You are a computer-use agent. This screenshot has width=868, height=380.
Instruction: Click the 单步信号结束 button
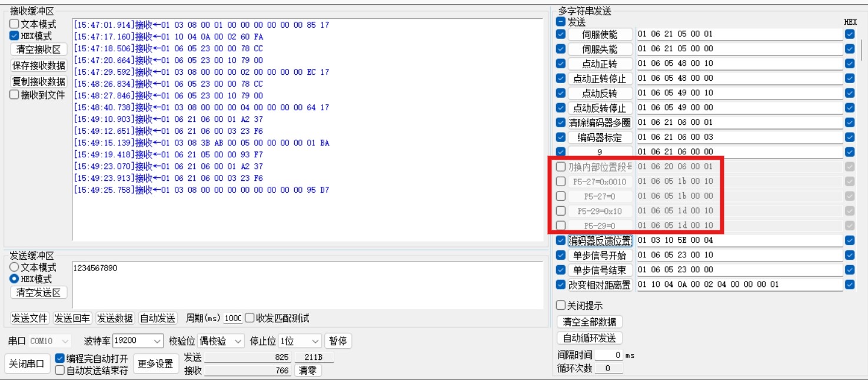point(600,270)
